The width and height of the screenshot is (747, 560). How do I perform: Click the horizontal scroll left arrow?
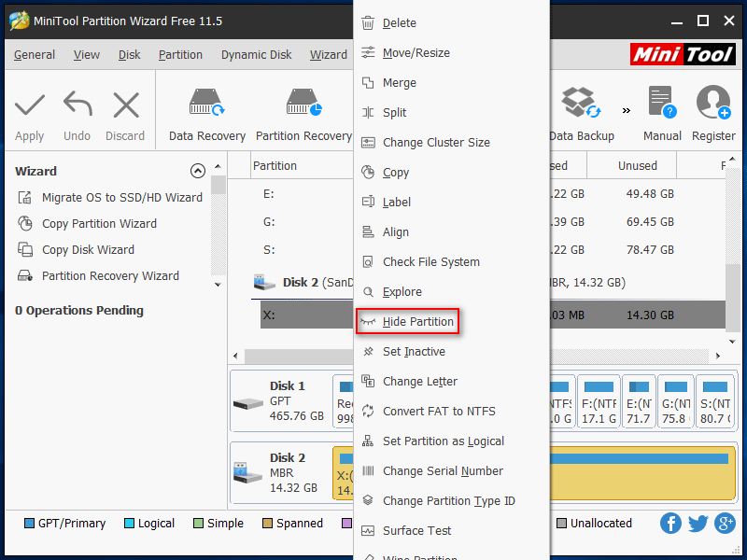pos(235,356)
